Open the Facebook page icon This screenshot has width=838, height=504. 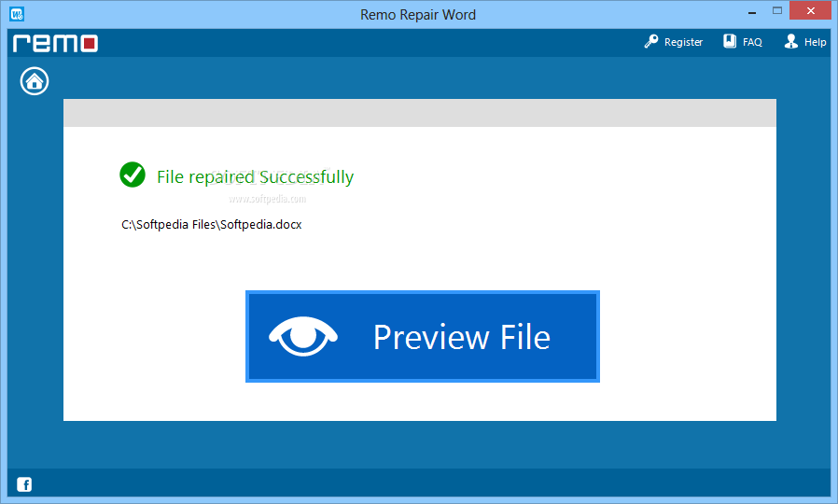click(24, 484)
